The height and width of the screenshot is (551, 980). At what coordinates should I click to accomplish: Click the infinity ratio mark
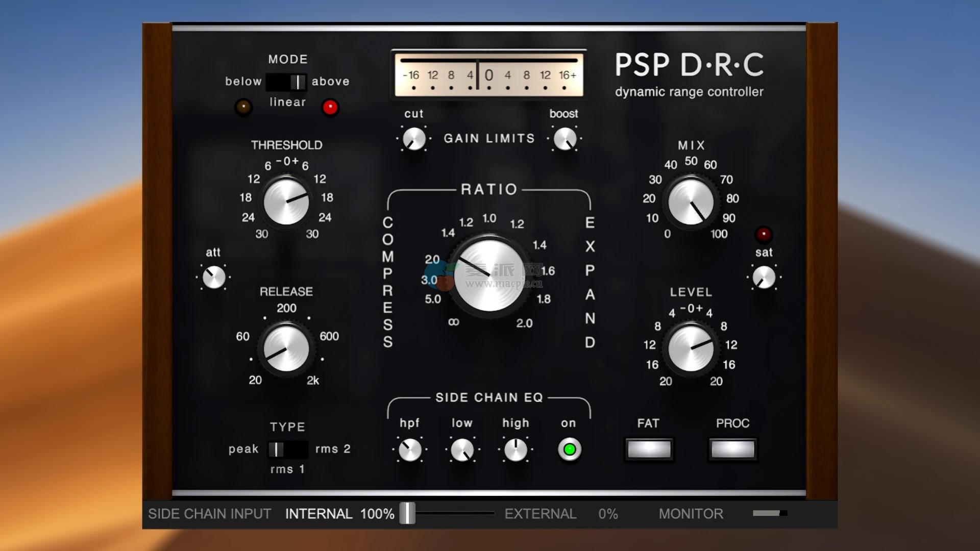coord(453,322)
